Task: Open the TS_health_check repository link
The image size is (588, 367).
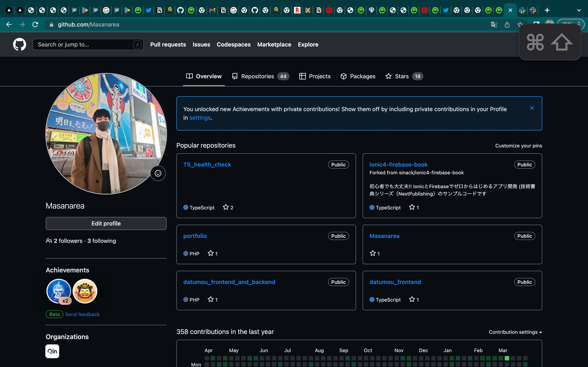Action: 207,165
